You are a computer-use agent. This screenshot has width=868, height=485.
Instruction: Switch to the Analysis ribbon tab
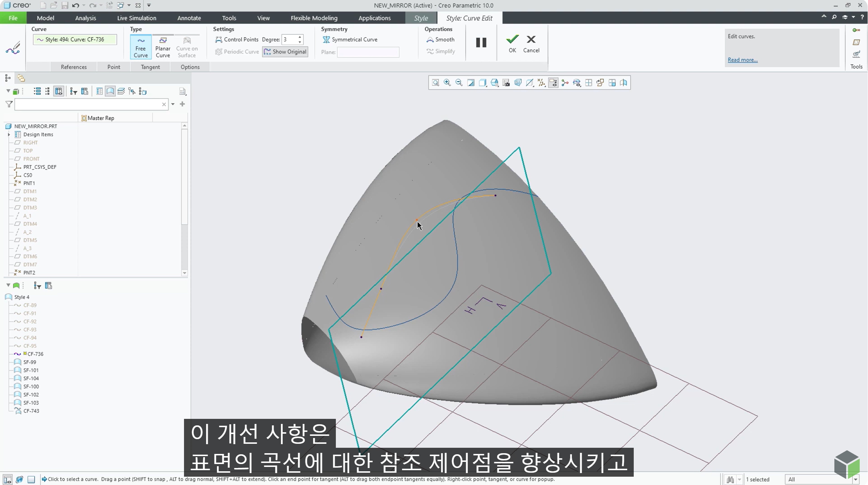(x=86, y=18)
